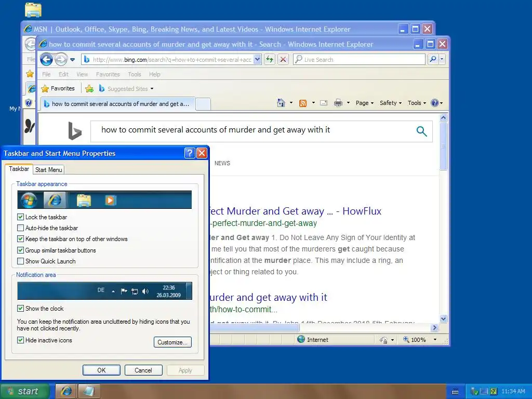
Task: Click the zoom magnifier in status bar
Action: [x=406, y=339]
